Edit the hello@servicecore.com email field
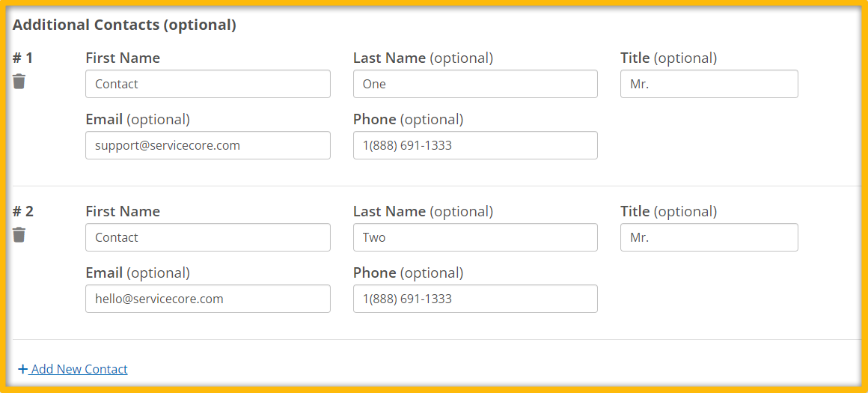 [x=208, y=299]
